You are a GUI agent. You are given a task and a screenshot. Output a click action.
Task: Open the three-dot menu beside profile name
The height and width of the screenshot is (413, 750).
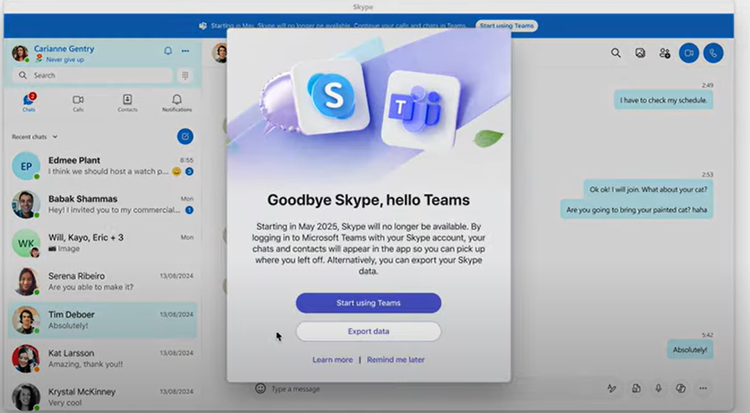pyautogui.click(x=185, y=51)
